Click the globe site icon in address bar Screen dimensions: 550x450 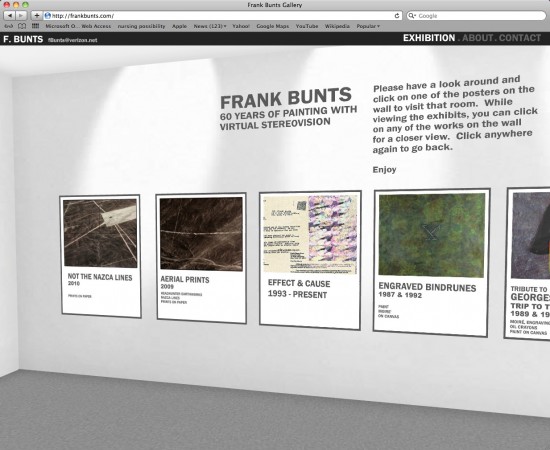point(48,15)
